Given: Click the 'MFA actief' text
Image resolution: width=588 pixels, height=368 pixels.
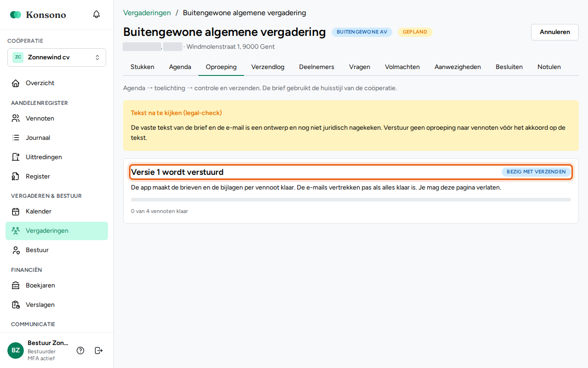Looking at the screenshot, I should [x=41, y=358].
